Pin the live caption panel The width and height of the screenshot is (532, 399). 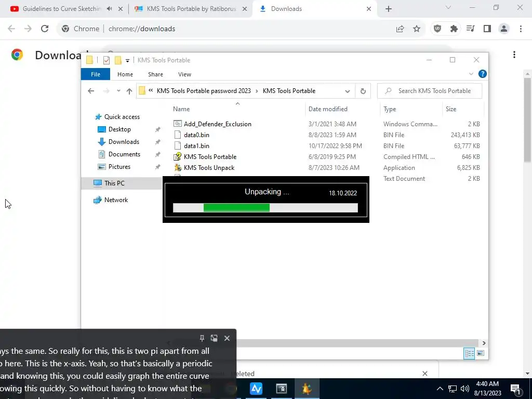pyautogui.click(x=202, y=338)
